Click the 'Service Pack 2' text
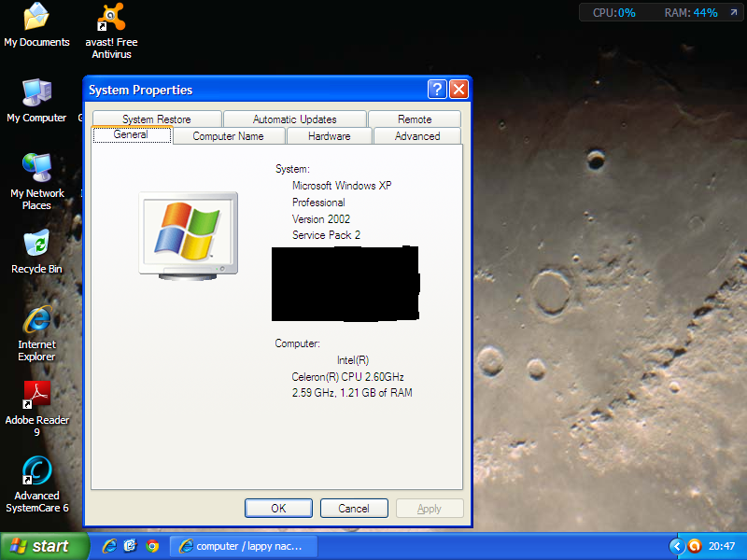747x560 pixels. (x=326, y=235)
